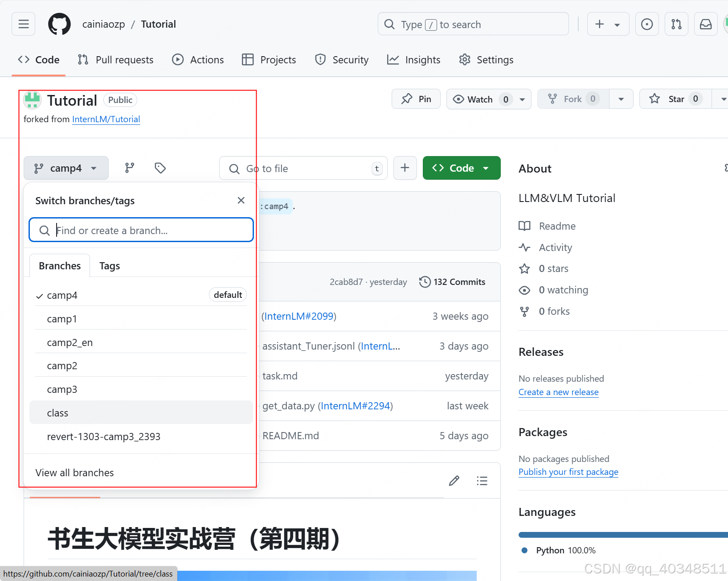Open repository Settings tab
The width and height of the screenshot is (728, 581).
coord(487,60)
